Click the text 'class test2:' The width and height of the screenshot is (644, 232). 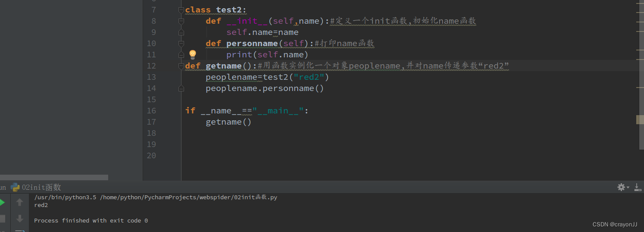coord(216,10)
